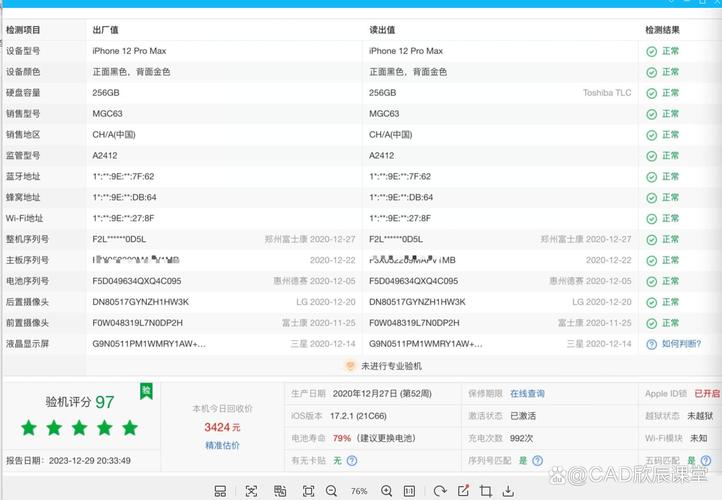Image resolution: width=722 pixels, height=500 pixels.
Task: Click the 检测结果 column header
Action: 663,30
